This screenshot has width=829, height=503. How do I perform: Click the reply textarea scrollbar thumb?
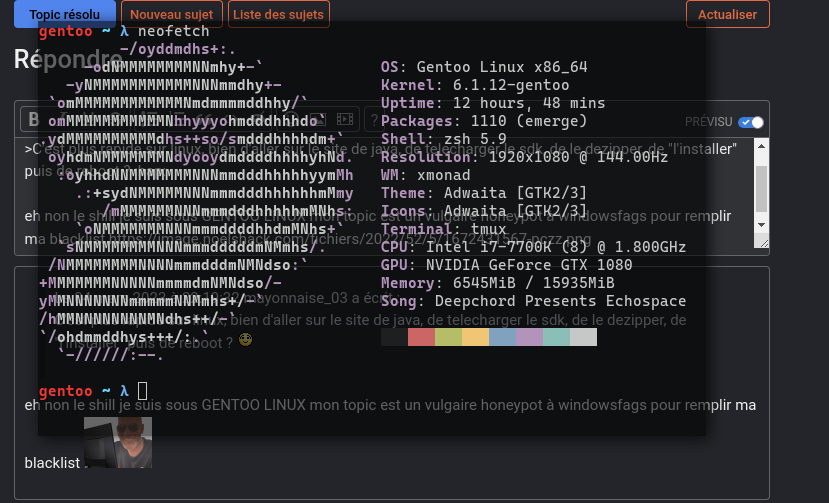tap(761, 188)
